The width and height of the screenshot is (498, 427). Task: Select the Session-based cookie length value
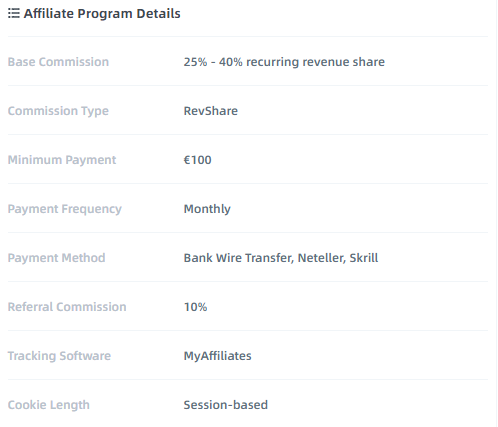click(226, 405)
